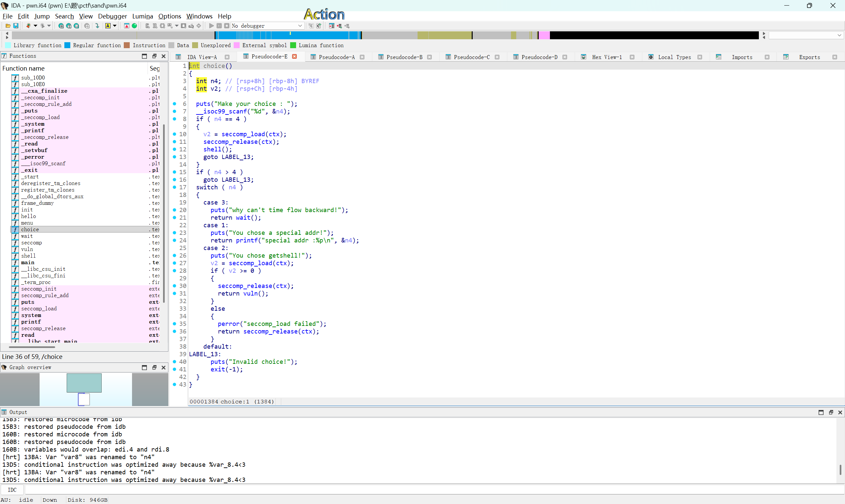Expand the dropdown arrow beside the A icon

(115, 26)
